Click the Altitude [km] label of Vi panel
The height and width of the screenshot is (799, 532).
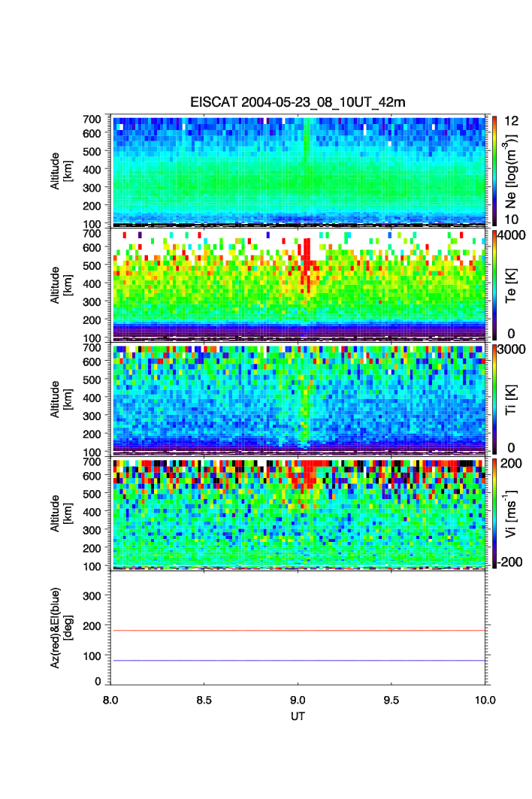pos(61,513)
